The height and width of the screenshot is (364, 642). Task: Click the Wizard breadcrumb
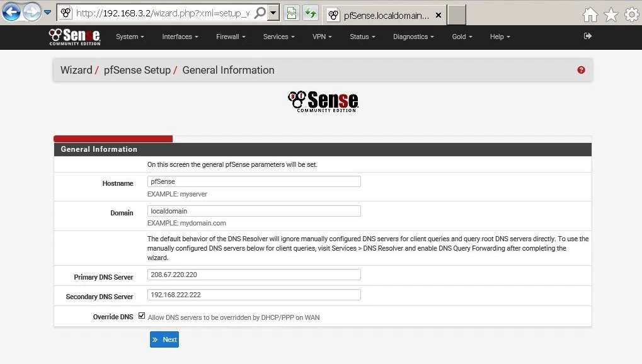click(76, 70)
